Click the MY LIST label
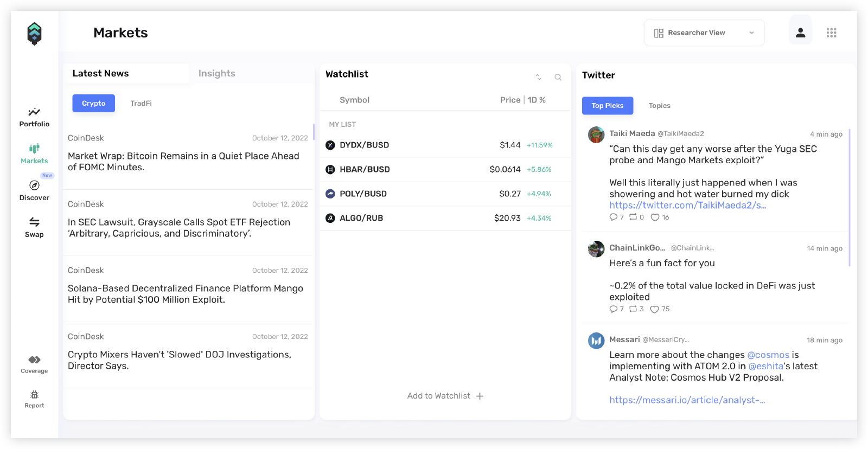The image size is (868, 449). [x=342, y=124]
